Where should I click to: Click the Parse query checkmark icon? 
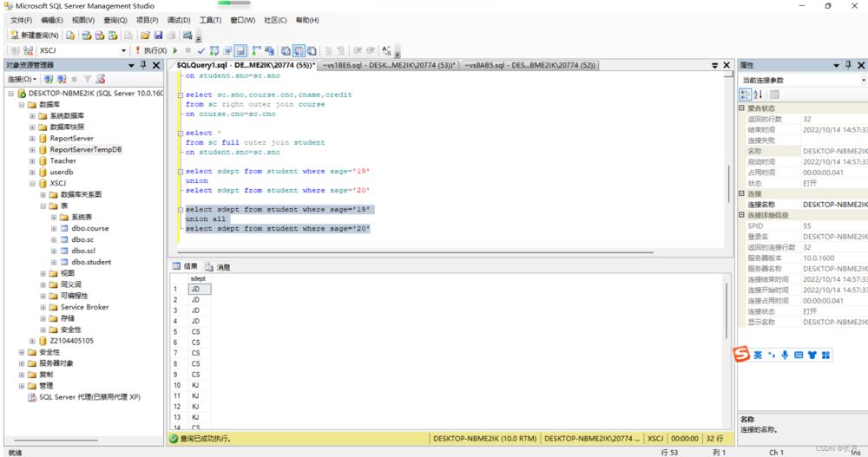[201, 50]
